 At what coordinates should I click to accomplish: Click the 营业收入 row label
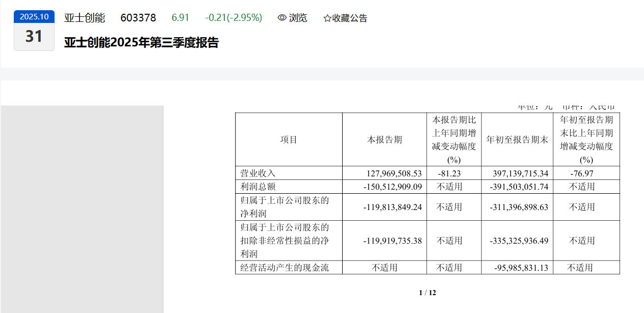click(258, 173)
